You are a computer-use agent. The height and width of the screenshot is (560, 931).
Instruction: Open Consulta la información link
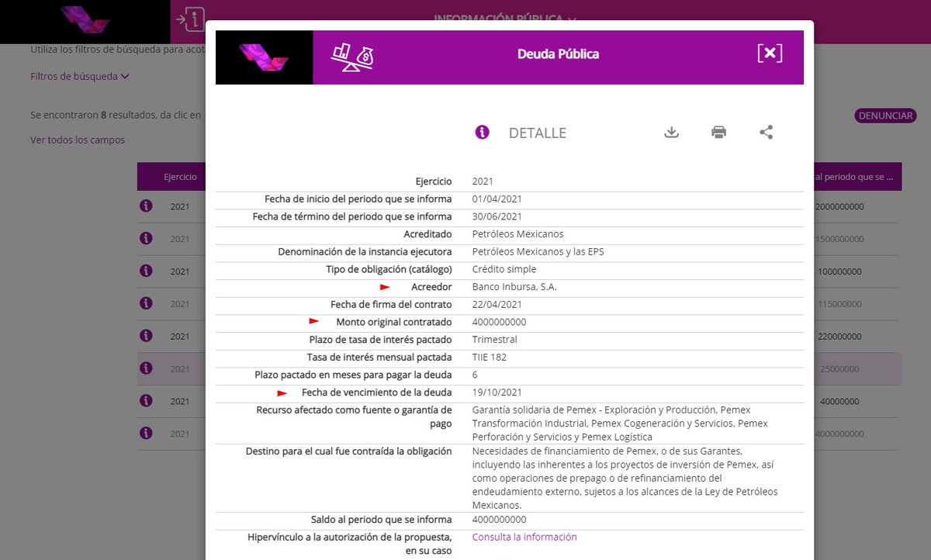click(524, 537)
